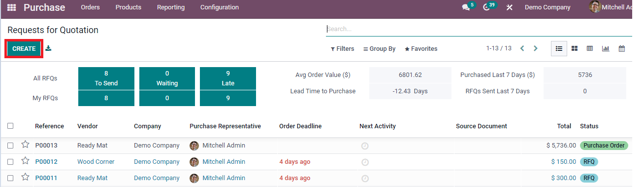Switch to graph view
The image size is (644, 187).
click(x=606, y=48)
